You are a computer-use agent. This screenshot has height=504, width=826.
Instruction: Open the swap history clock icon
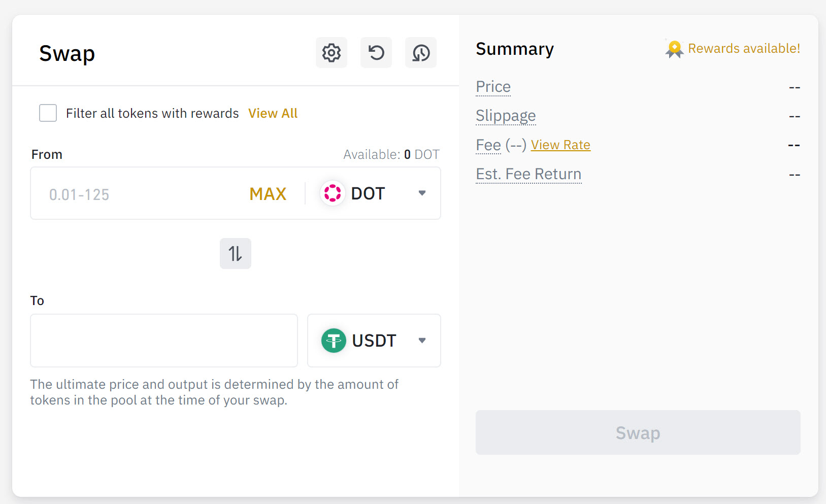click(x=421, y=52)
